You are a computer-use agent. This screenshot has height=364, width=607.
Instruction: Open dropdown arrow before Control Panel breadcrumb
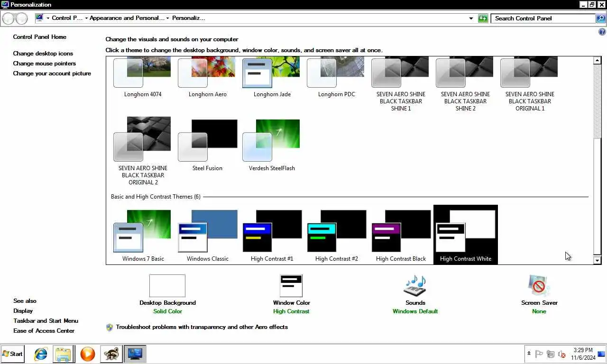[48, 18]
